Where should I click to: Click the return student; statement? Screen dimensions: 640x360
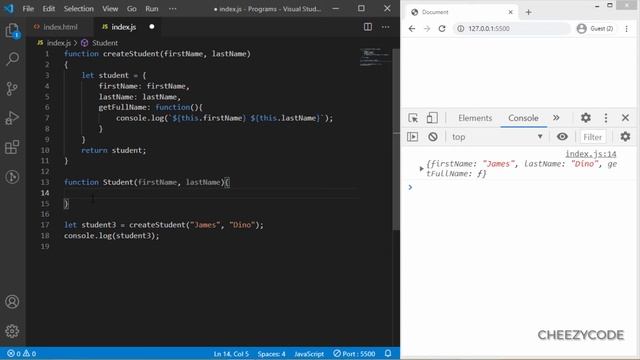click(x=113, y=150)
